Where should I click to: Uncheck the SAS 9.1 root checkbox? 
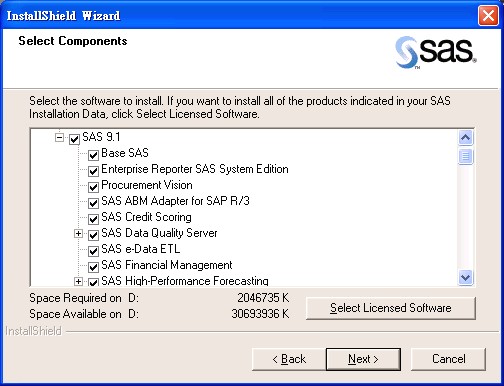pyautogui.click(x=74, y=139)
